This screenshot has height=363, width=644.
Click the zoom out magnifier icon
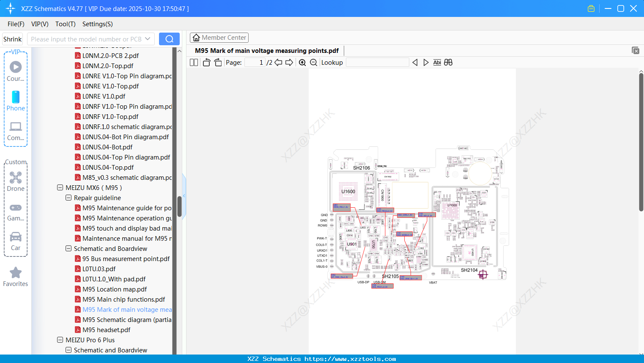(313, 63)
